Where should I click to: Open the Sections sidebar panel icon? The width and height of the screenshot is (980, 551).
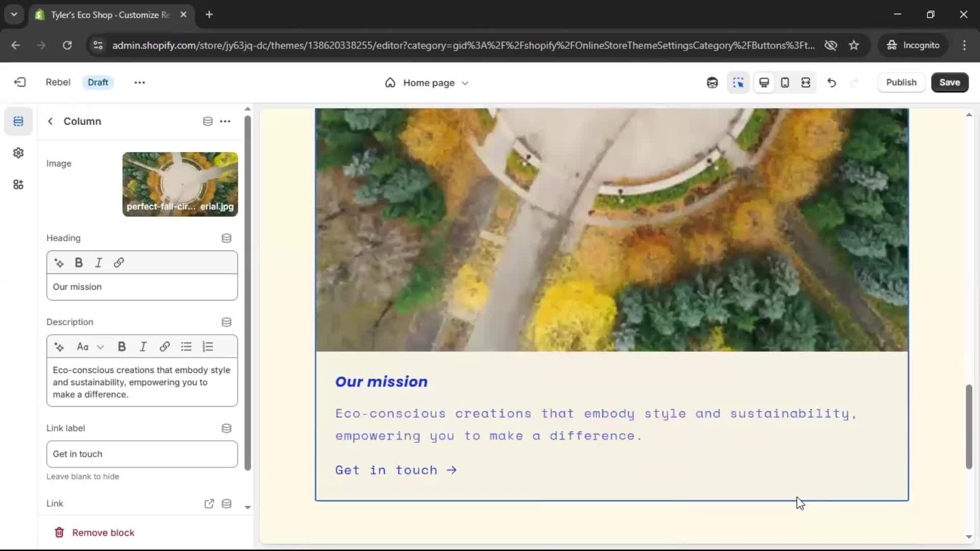[18, 121]
